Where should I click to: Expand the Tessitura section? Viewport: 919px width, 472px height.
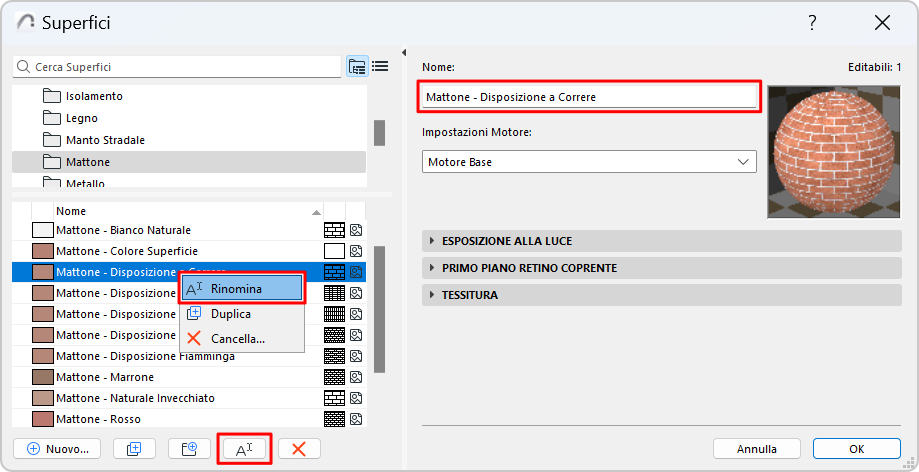pos(470,295)
